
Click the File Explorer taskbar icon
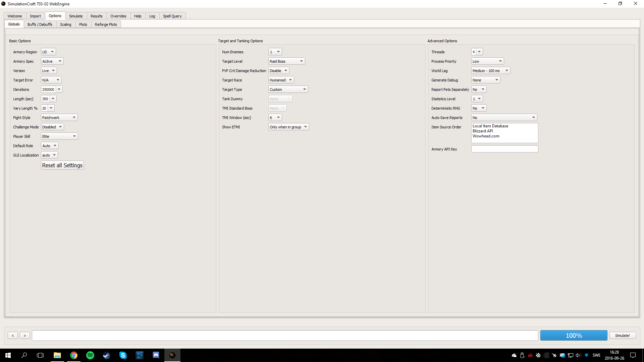click(x=57, y=355)
